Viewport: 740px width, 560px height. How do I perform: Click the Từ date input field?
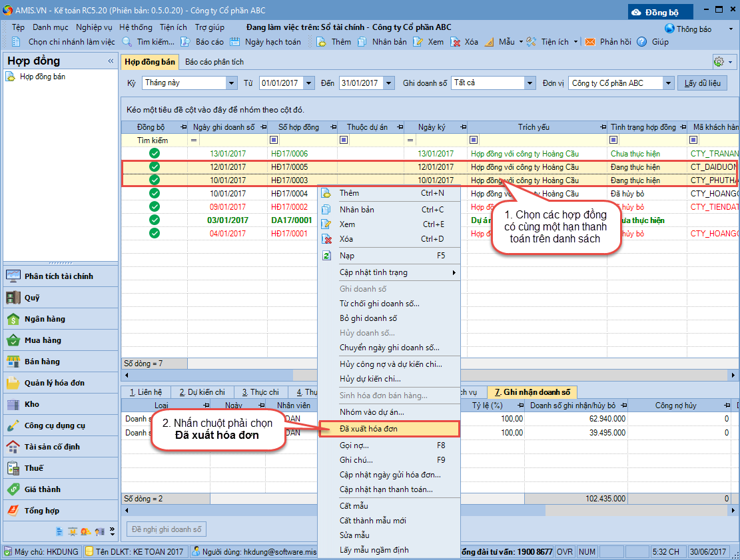[281, 83]
